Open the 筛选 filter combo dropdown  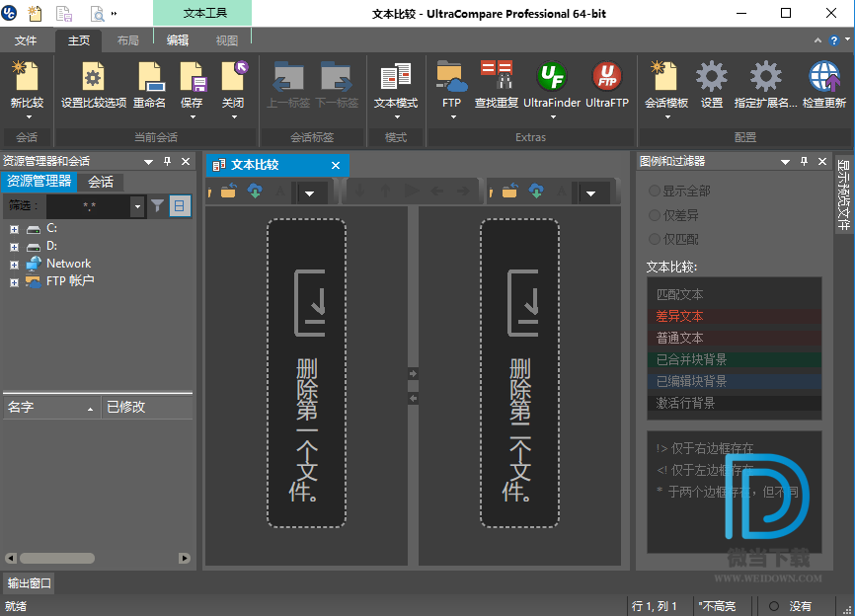(137, 206)
